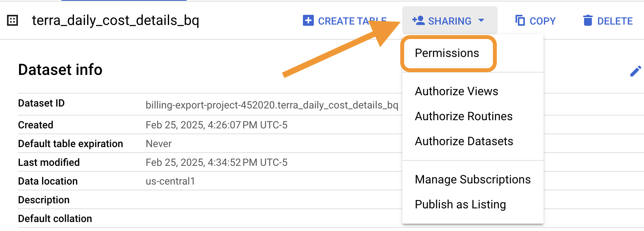Click the Dataset info heading

pyautogui.click(x=60, y=70)
